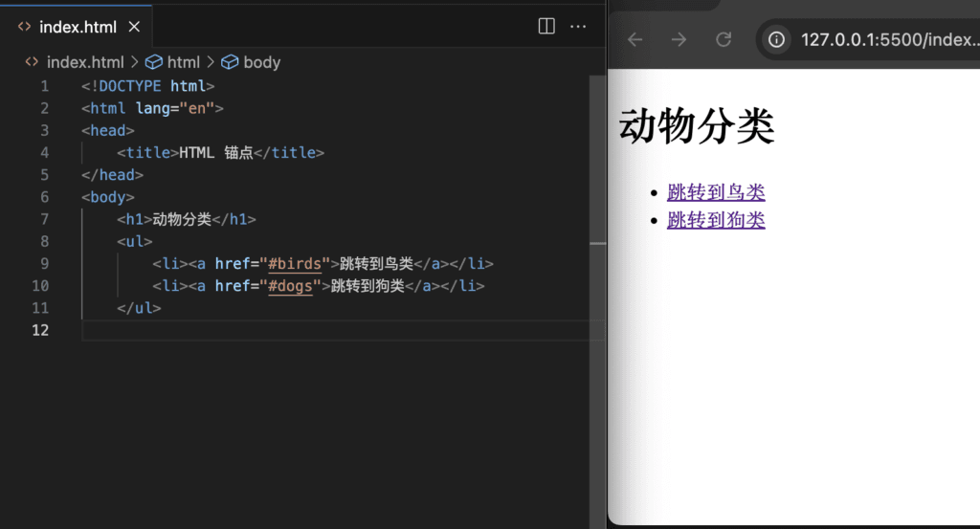Select the index.html editor tab

click(76, 27)
